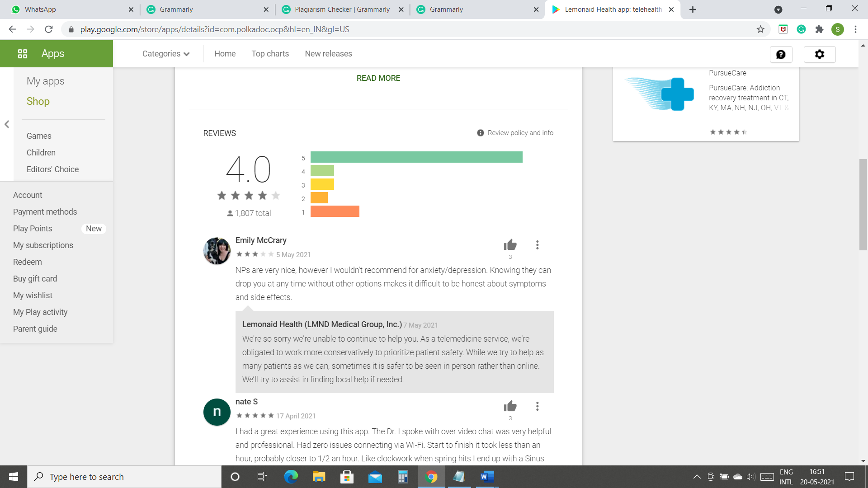Viewport: 868px width, 488px height.
Task: Open Top charts
Action: click(270, 54)
